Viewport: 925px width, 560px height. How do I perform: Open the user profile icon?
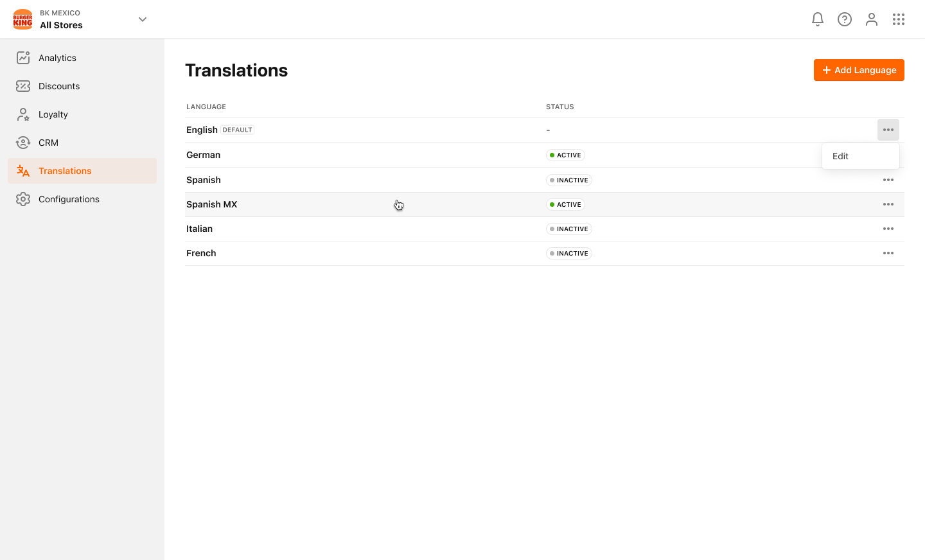point(872,19)
